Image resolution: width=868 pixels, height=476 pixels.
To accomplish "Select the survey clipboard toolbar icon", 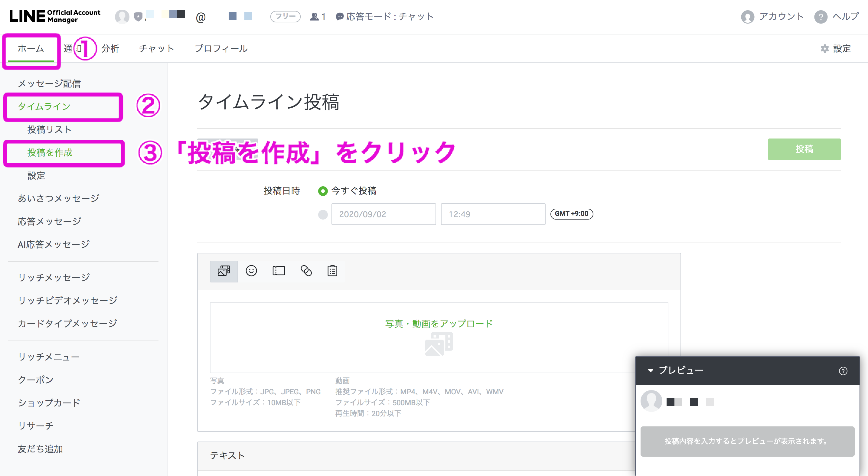I will point(332,271).
